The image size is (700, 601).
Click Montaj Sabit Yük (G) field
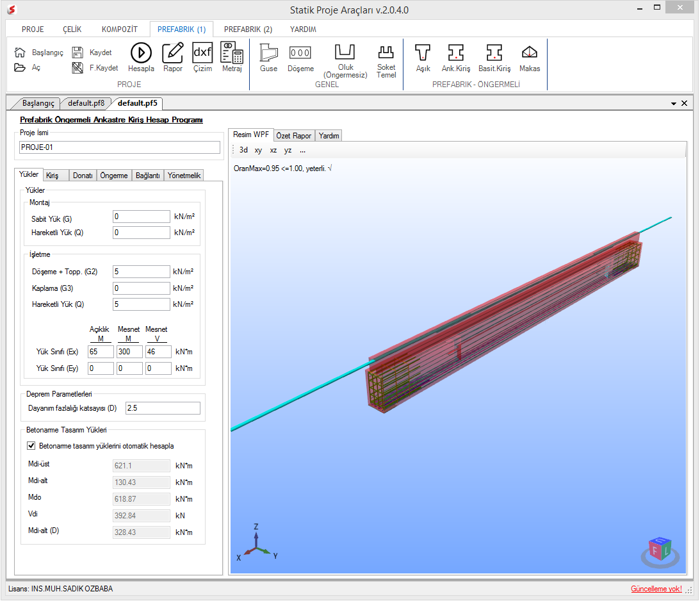141,217
